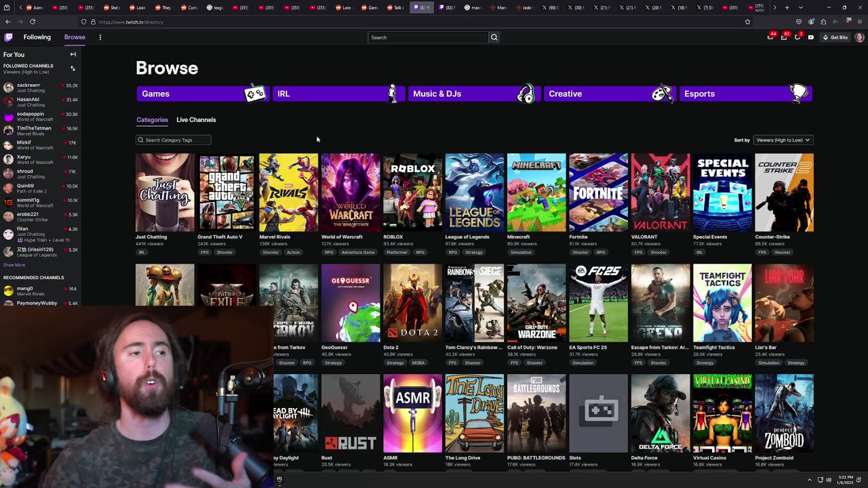Click the sodapoppin channel avatar
This screenshot has width=868, height=488.
[x=8, y=117]
